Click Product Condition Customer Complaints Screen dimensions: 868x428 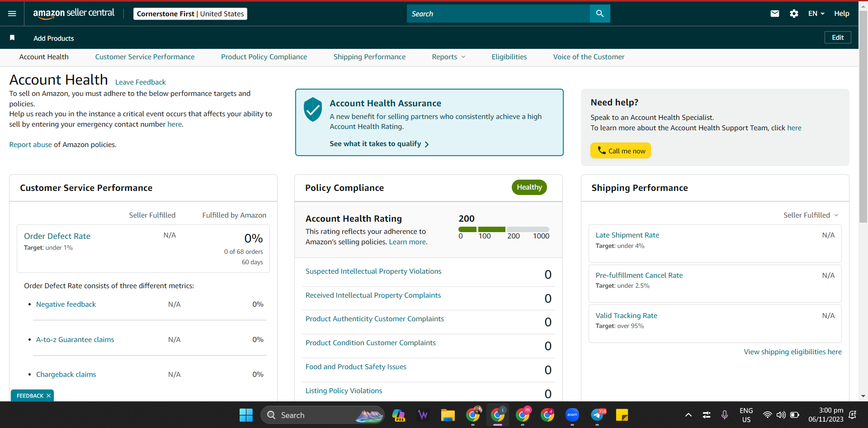pos(371,343)
